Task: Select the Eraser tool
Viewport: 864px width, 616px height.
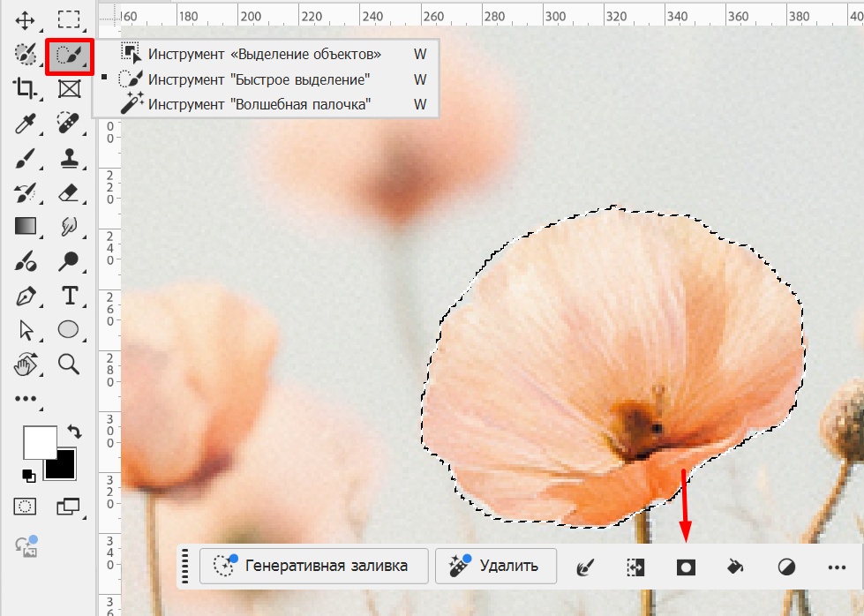Action: click(68, 192)
